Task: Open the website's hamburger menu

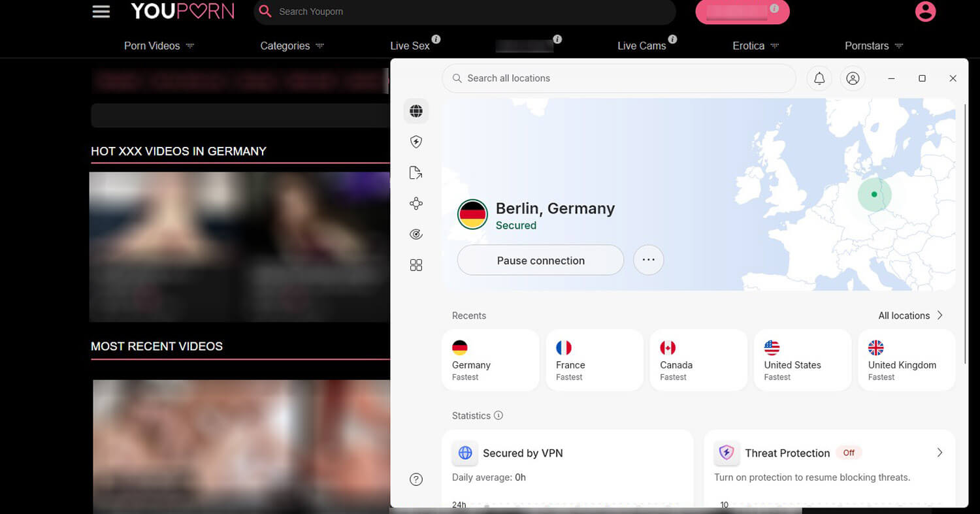Action: 101,11
